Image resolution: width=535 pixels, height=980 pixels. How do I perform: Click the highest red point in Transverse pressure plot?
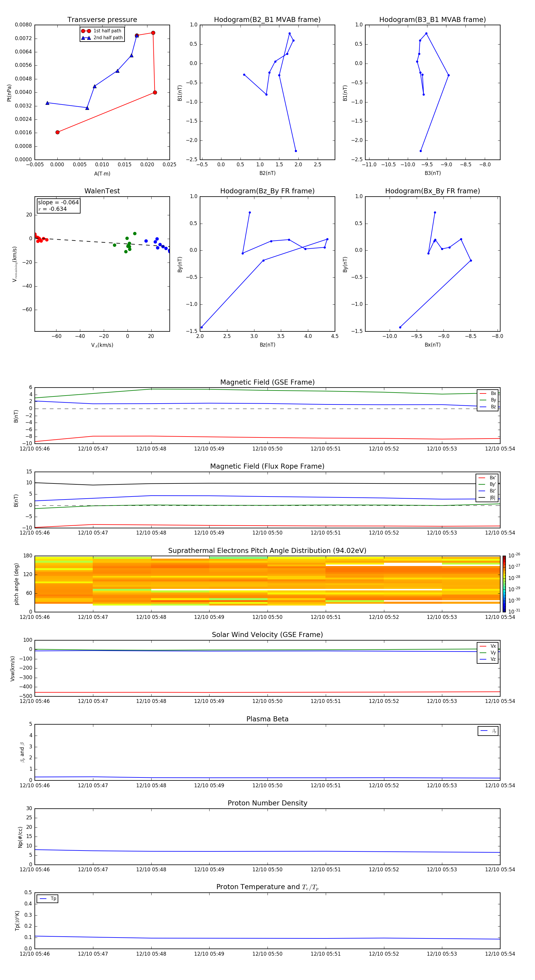click(153, 33)
